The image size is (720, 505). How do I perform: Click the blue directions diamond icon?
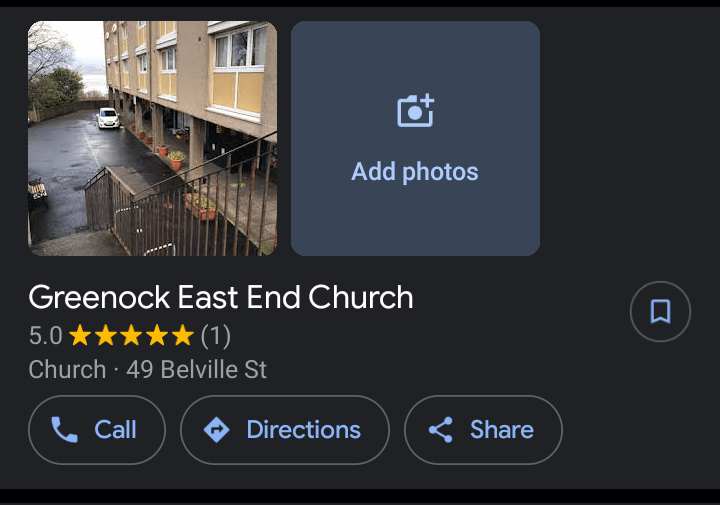click(x=216, y=430)
